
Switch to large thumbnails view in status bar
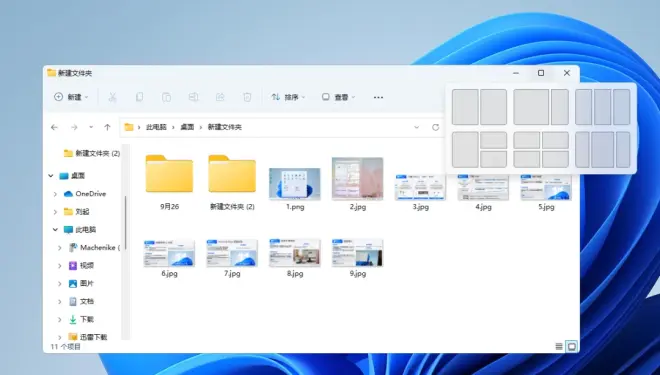tap(572, 346)
